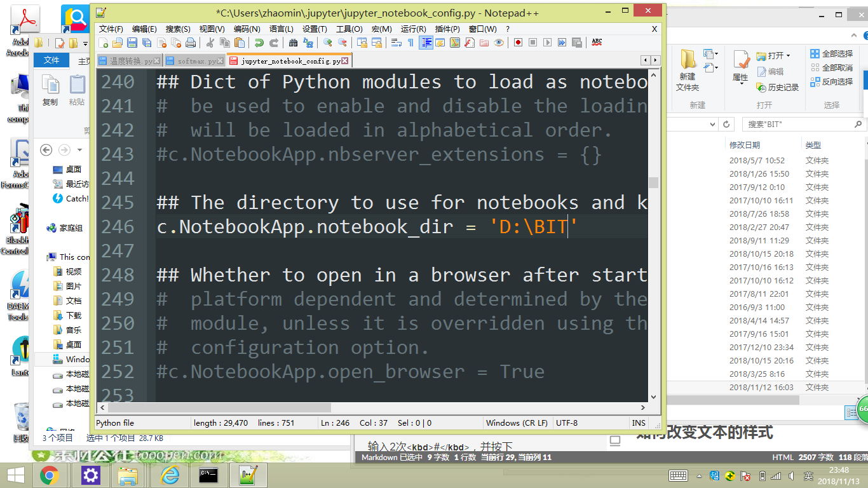Open the 设置(T) menu
The height and width of the screenshot is (488, 868).
[315, 29]
